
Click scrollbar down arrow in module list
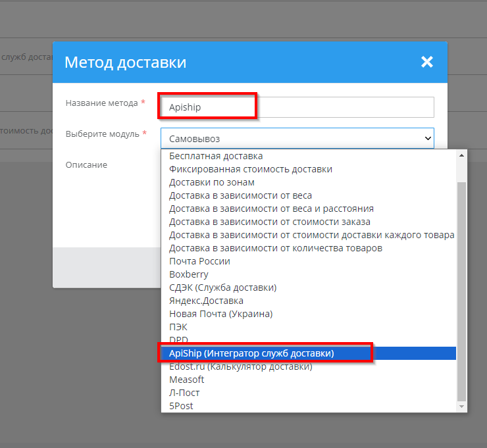click(461, 407)
